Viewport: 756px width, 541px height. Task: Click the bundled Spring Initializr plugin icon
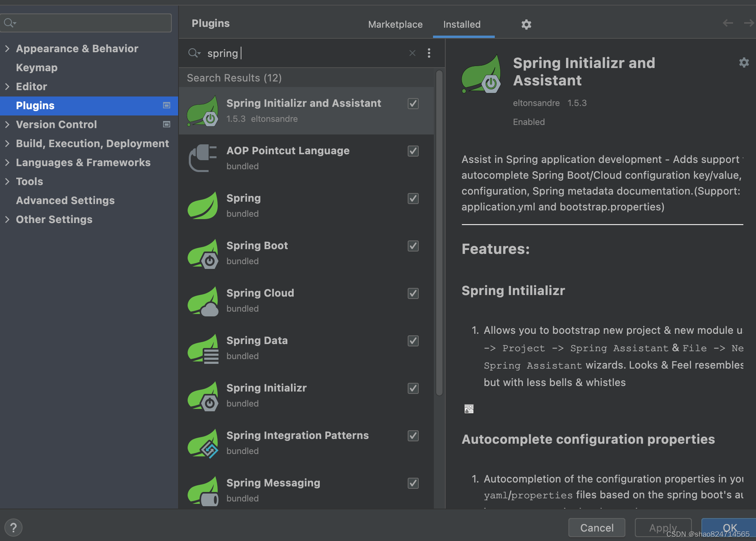pos(203,395)
